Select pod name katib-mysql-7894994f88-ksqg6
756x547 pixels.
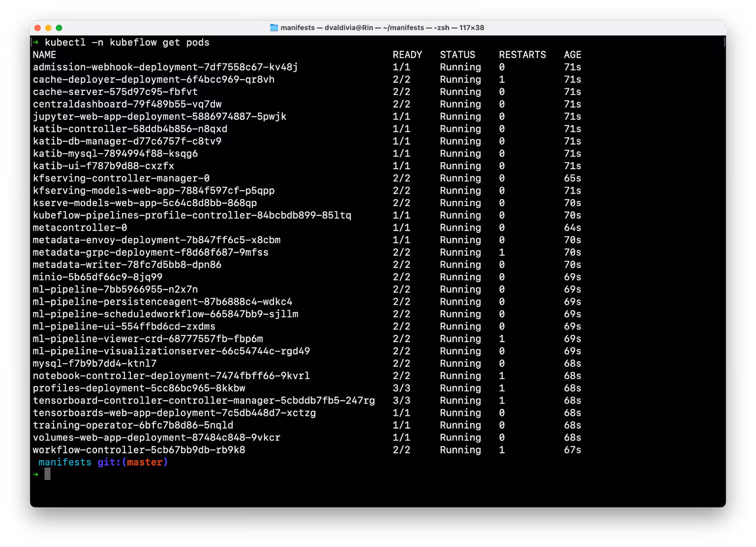pyautogui.click(x=115, y=153)
